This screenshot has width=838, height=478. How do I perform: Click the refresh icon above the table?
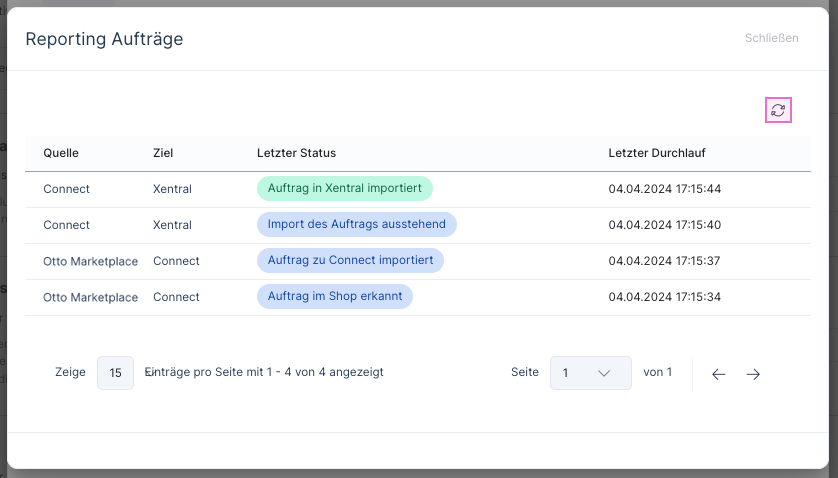[778, 110]
